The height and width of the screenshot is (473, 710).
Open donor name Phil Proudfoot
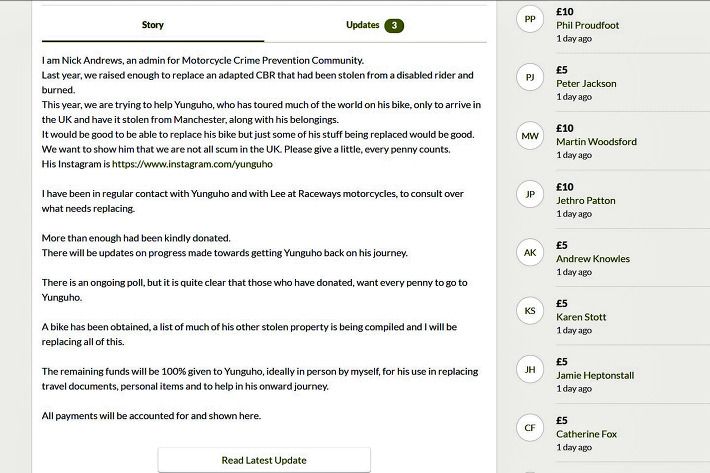point(587,25)
